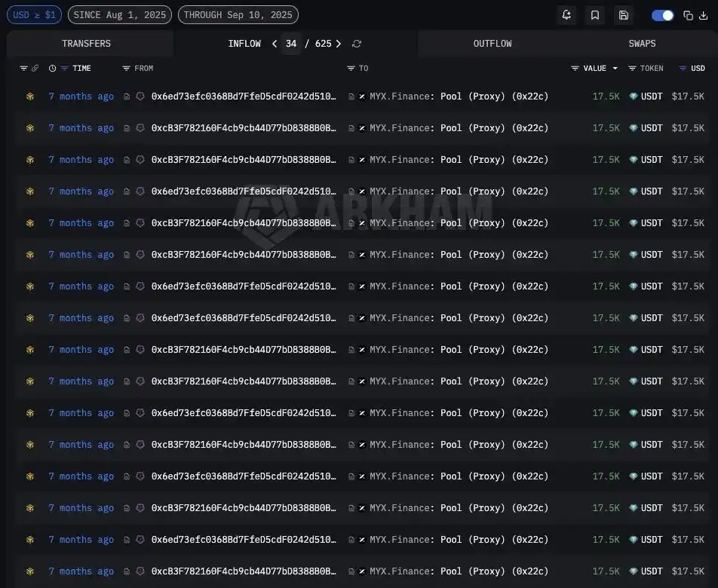Click the VALUE column header label
This screenshot has width=718, height=588.
pyautogui.click(x=595, y=68)
